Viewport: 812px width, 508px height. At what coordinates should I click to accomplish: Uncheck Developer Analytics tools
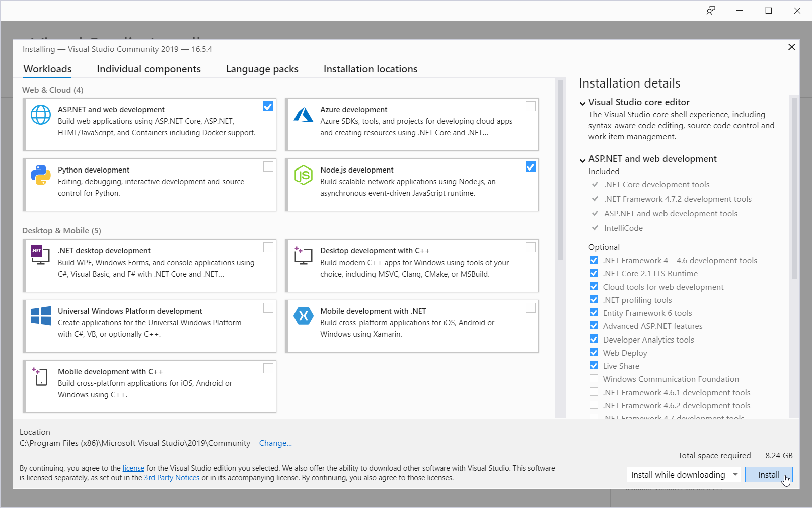(594, 340)
